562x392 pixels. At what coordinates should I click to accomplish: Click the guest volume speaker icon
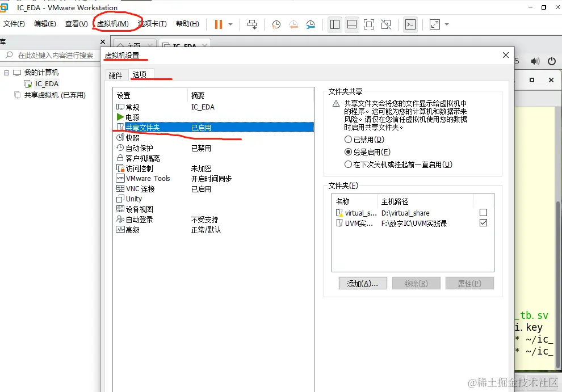pos(535,61)
